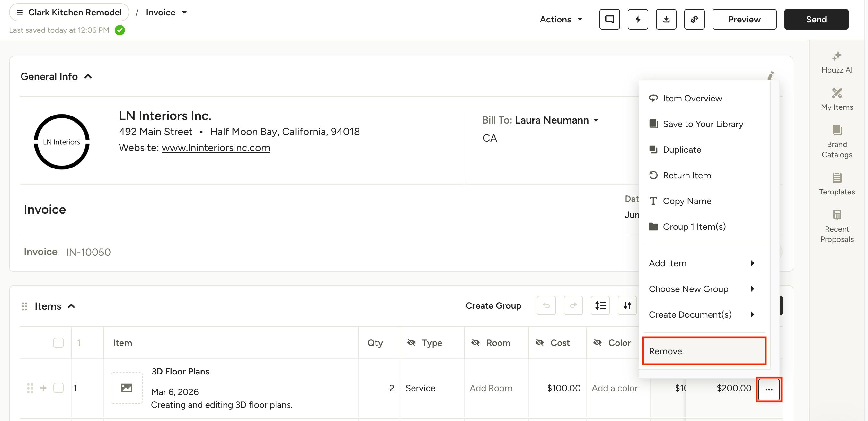868x421 pixels.
Task: Click the Clark Kitchen Remodel project button
Action: pyautogui.click(x=69, y=13)
